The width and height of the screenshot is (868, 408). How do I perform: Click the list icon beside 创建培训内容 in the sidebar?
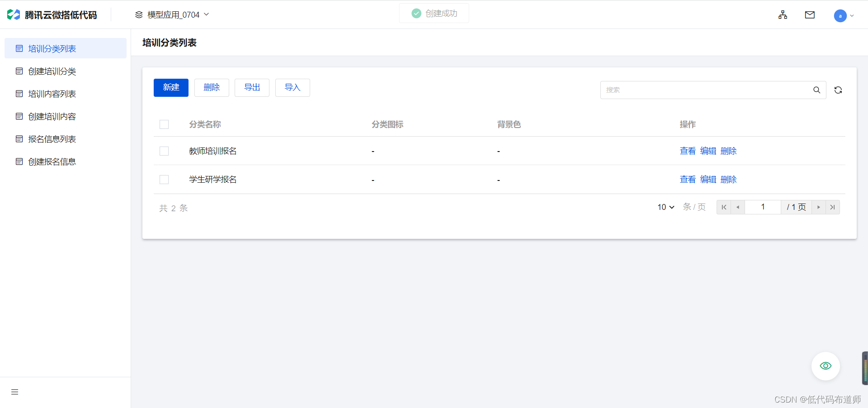19,116
